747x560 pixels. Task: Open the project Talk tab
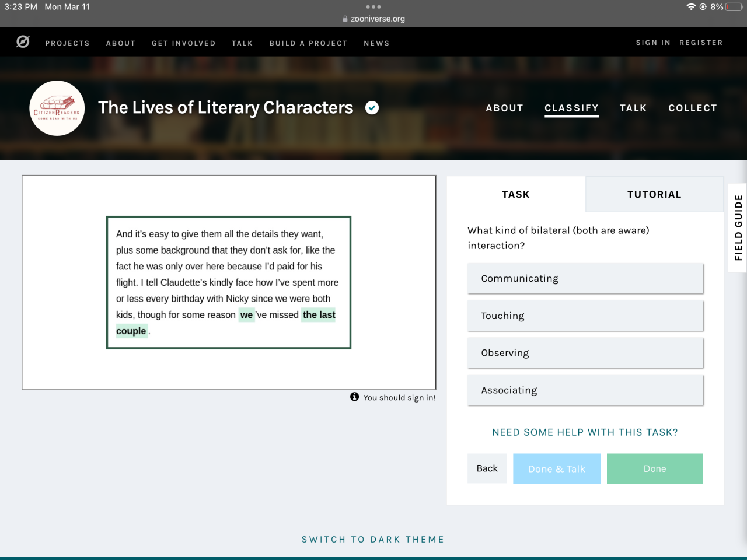tap(633, 108)
